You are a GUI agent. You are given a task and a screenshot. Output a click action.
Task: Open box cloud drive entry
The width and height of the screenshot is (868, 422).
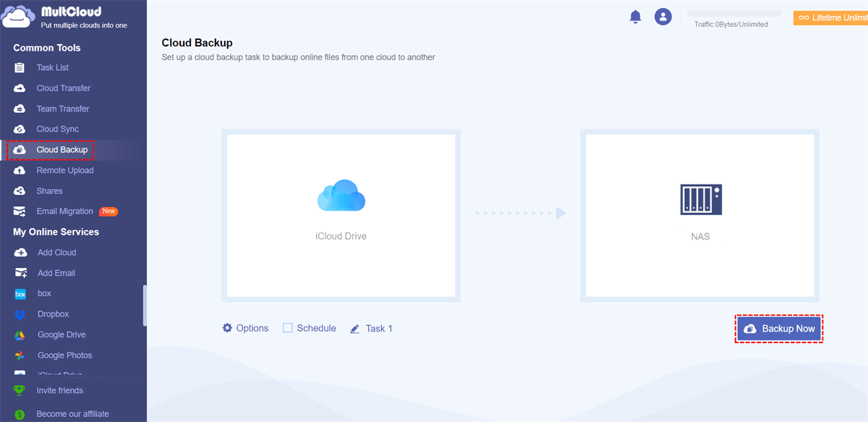pos(44,293)
